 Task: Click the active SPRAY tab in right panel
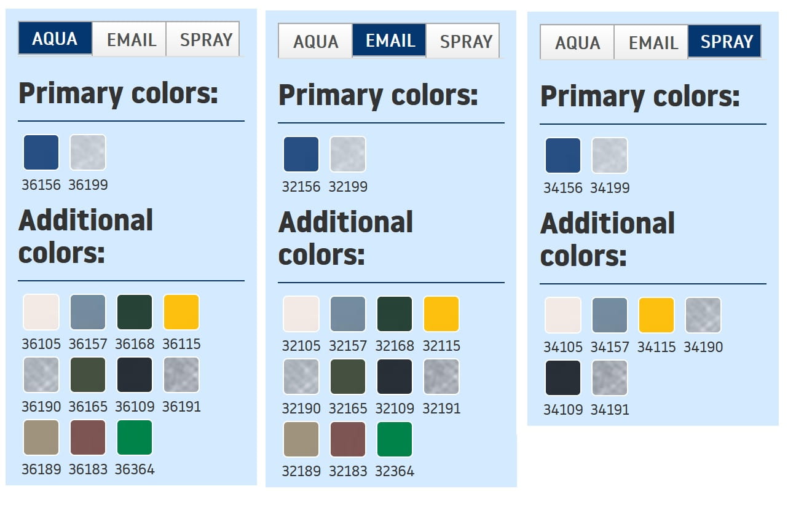[x=725, y=41]
